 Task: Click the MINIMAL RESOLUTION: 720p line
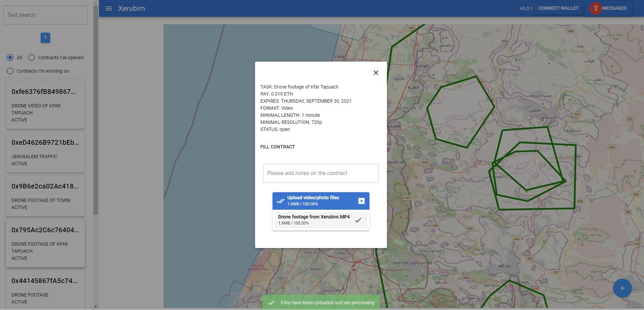click(x=291, y=122)
